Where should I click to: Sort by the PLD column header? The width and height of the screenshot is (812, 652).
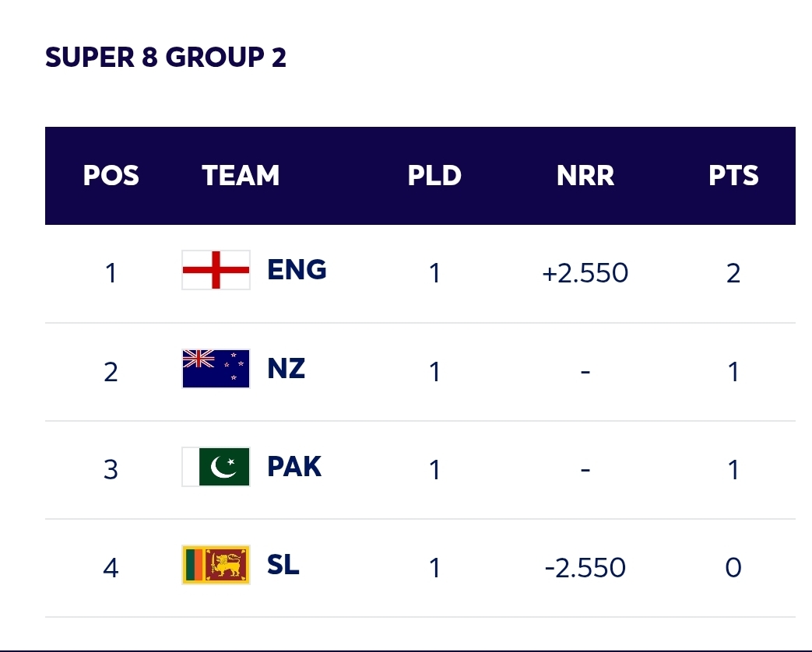[434, 176]
